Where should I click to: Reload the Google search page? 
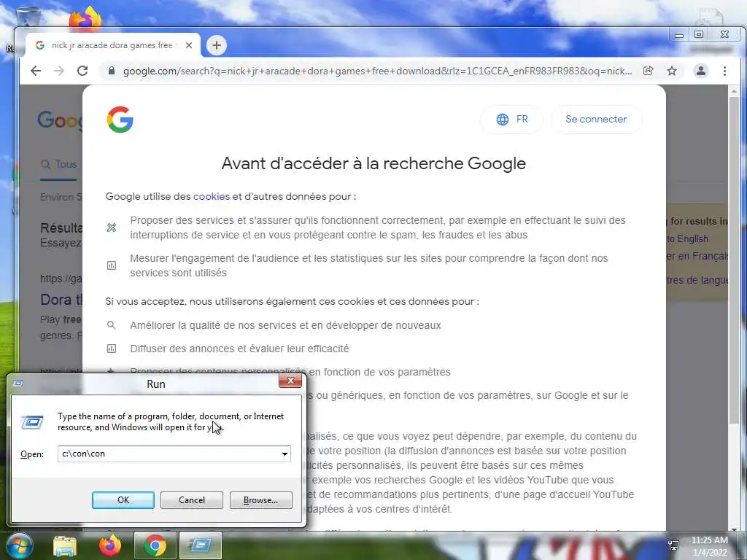82,71
